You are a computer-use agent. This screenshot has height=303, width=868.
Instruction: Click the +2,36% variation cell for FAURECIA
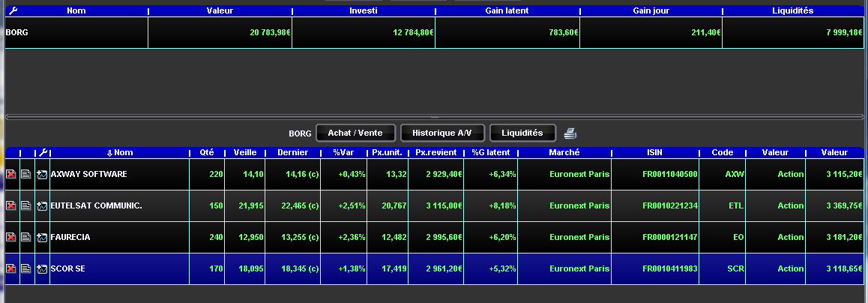point(344,237)
